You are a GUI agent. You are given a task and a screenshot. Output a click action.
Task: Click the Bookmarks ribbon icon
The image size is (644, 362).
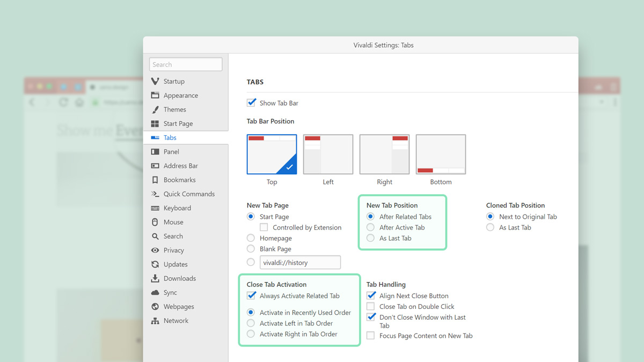click(155, 180)
